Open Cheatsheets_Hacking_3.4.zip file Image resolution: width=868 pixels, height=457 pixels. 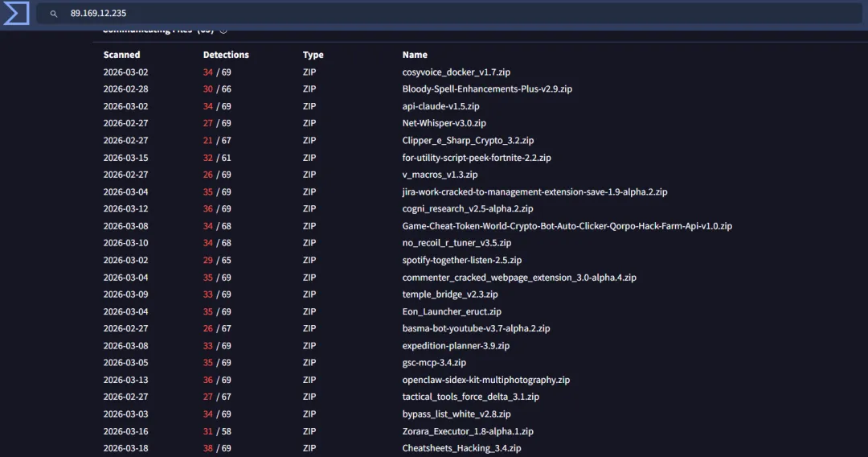[x=461, y=448]
